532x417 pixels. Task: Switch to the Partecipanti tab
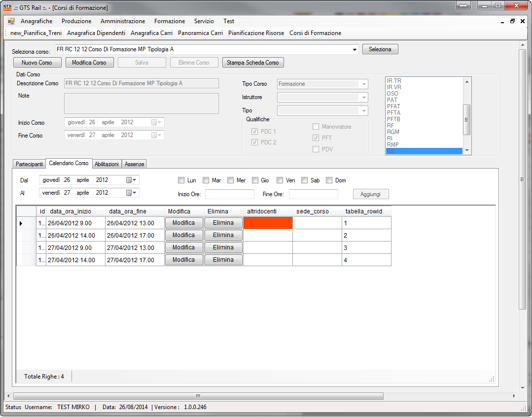pyautogui.click(x=29, y=164)
